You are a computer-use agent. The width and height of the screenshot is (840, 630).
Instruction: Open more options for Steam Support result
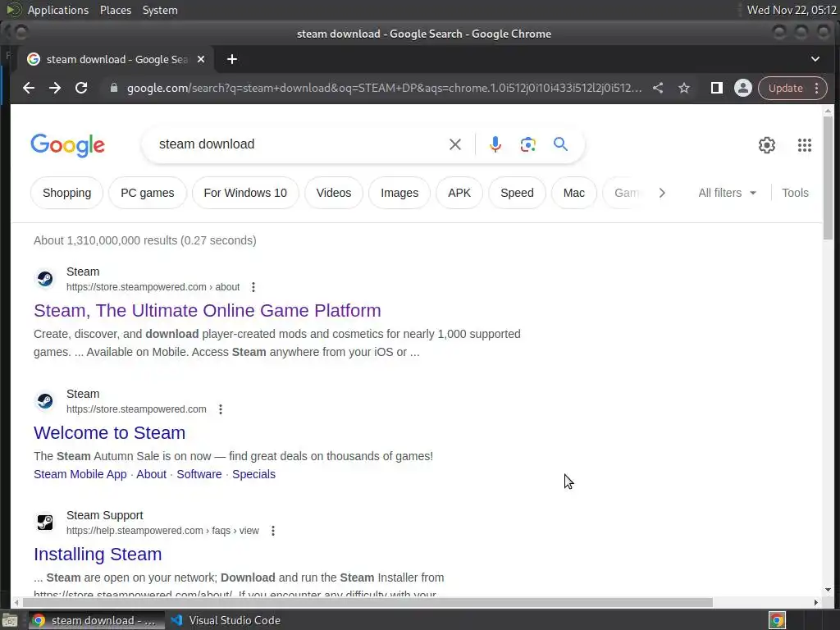point(272,531)
